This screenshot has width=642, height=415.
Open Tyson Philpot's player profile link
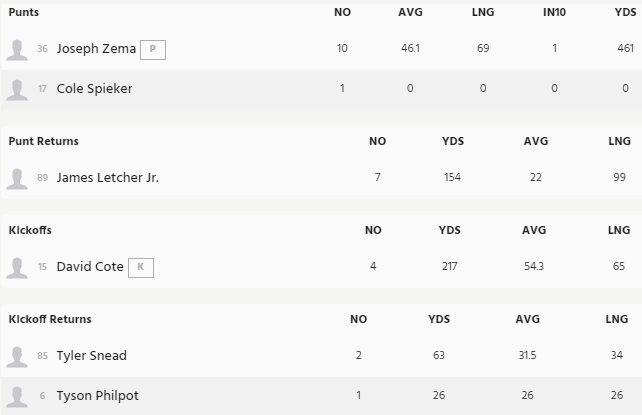(x=97, y=396)
